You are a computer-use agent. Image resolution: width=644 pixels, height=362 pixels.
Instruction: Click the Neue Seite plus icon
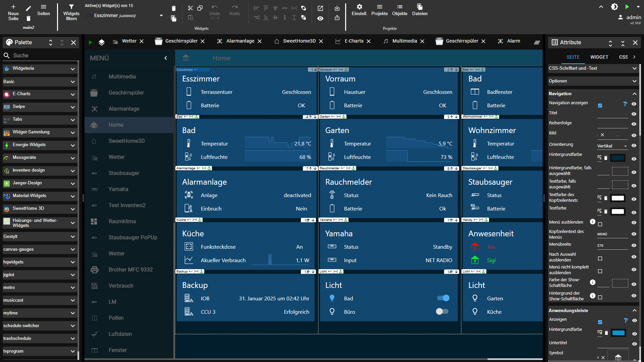coord(13,7)
